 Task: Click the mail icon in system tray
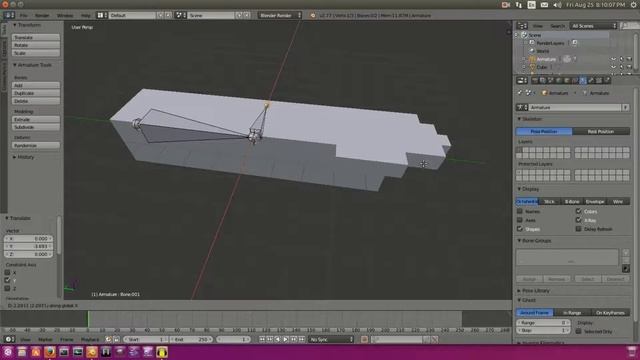click(544, 4)
